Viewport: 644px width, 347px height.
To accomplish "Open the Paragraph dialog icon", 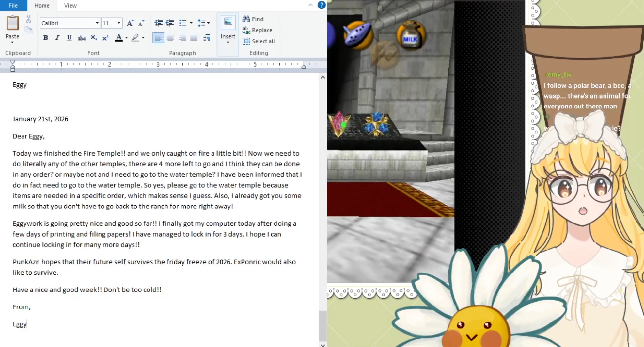I will pyautogui.click(x=207, y=38).
